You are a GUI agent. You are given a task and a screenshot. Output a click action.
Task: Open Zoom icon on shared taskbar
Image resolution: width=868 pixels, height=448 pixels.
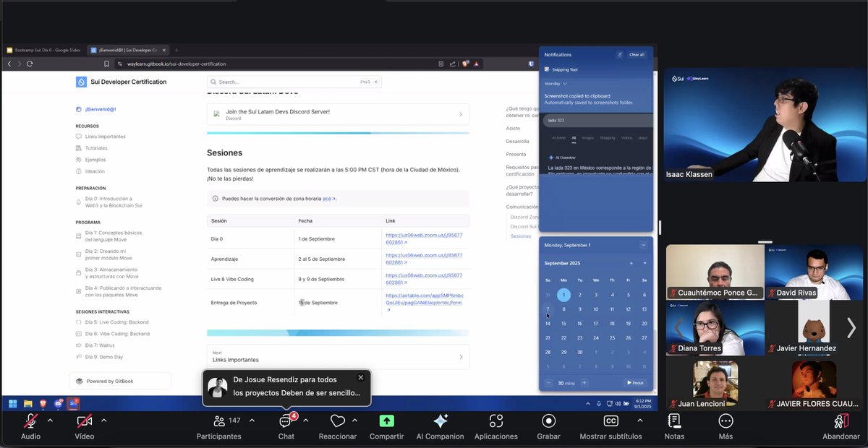click(74, 403)
